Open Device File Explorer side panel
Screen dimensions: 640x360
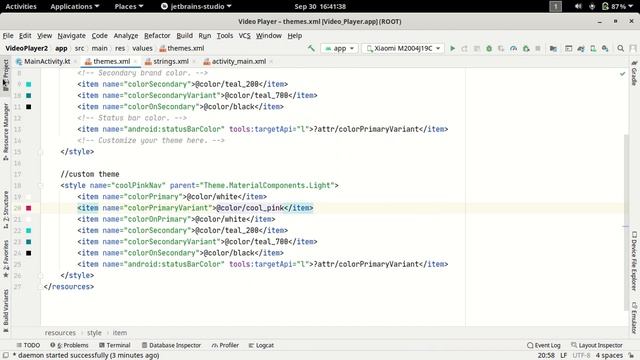(x=634, y=261)
